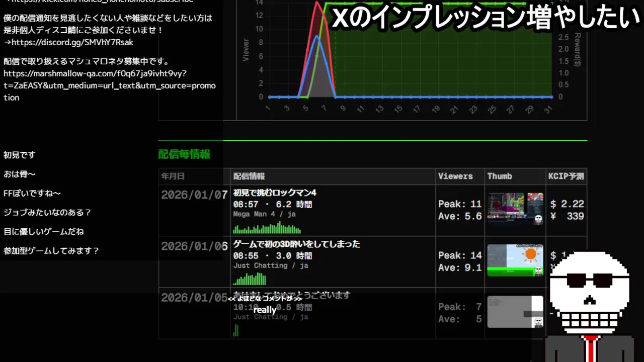Click the Ave: 5.6 viewers value

tap(460, 217)
